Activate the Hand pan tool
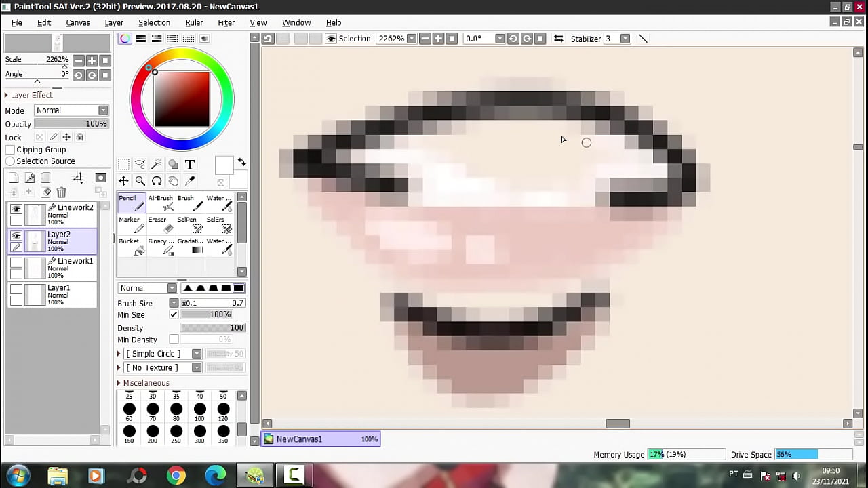The image size is (868, 488). click(173, 181)
